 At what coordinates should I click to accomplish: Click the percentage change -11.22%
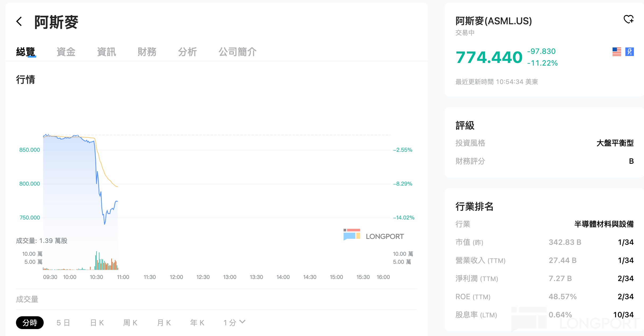(x=543, y=63)
